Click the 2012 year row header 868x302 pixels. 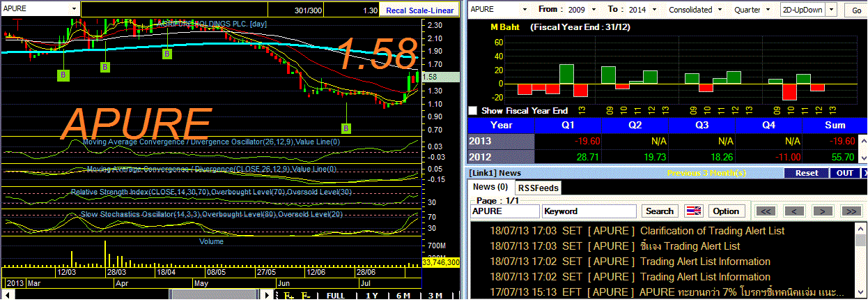point(500,158)
